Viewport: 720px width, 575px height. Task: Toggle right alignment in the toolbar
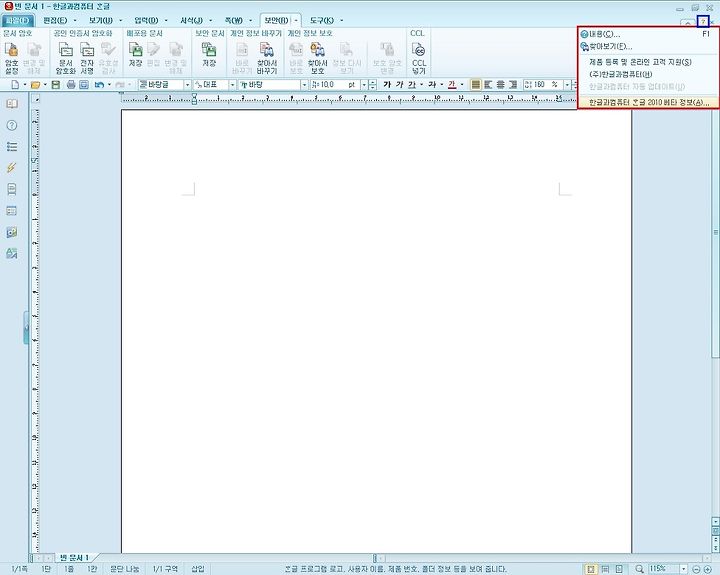click(x=513, y=85)
